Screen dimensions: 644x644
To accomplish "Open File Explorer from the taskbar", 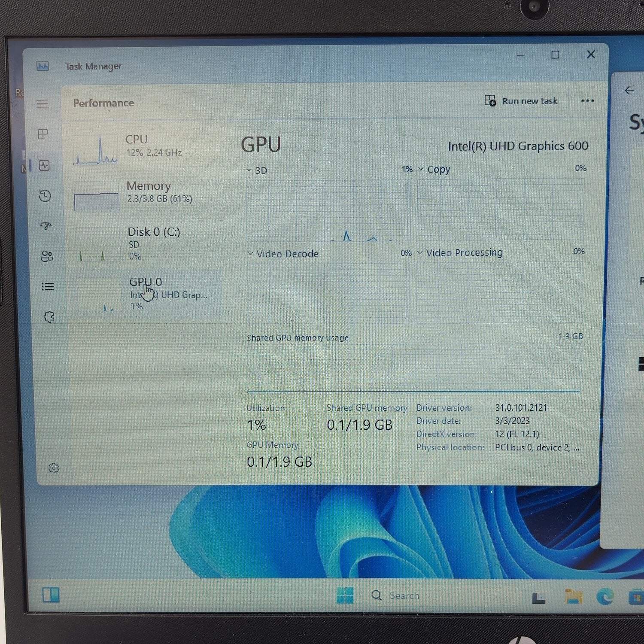I will pos(573,596).
